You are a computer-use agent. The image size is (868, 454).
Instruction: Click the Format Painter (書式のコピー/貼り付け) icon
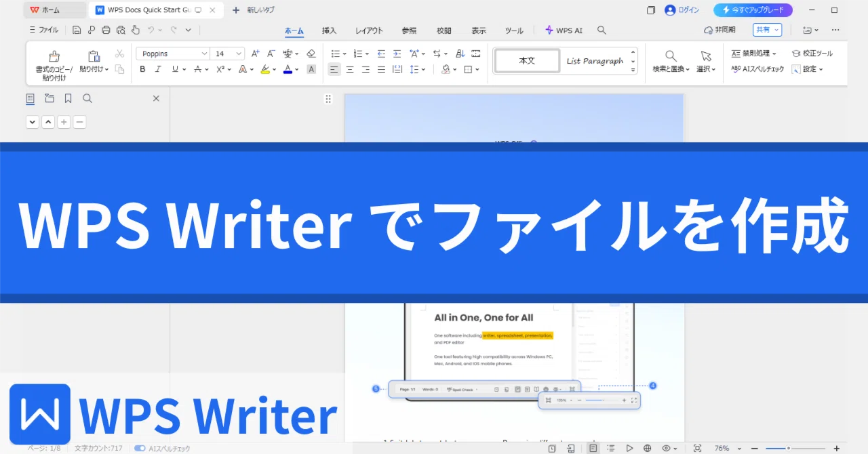[x=54, y=56]
